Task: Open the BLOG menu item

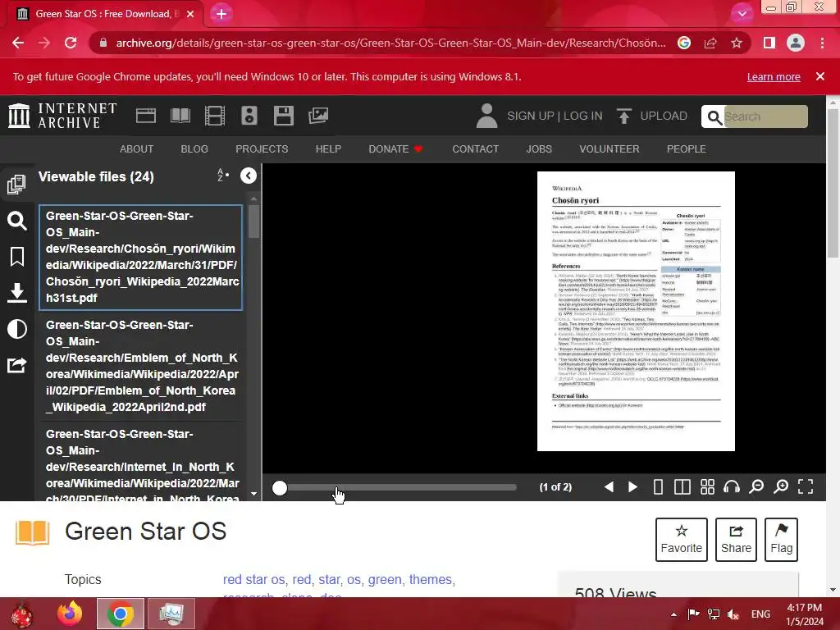Action: click(x=194, y=149)
